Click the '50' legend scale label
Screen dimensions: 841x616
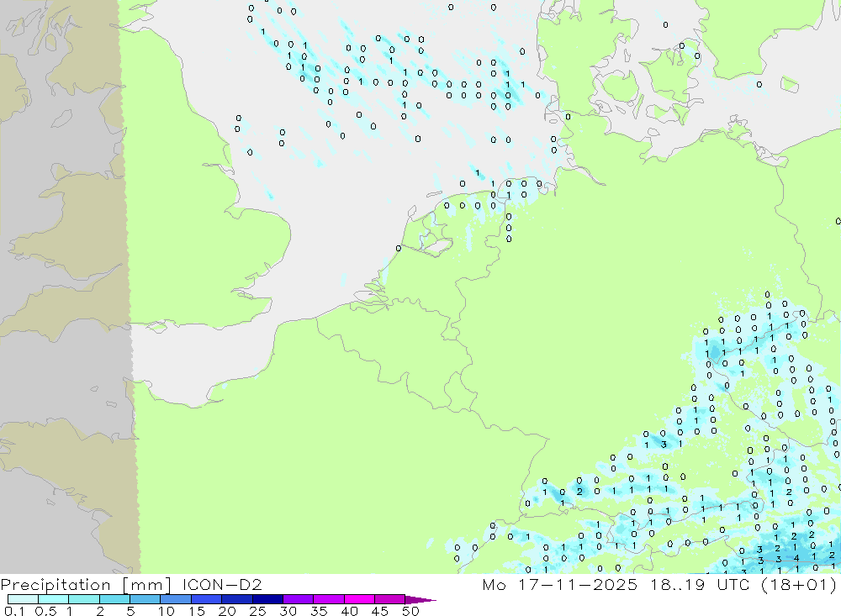click(x=410, y=611)
